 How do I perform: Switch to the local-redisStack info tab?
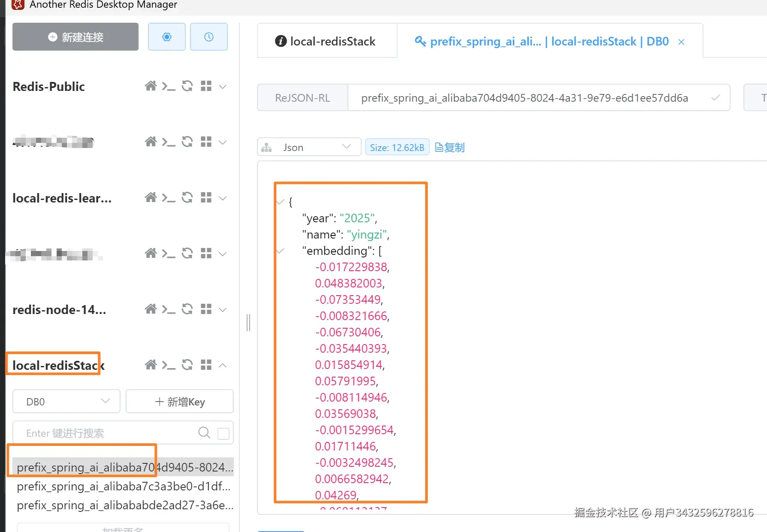pyautogui.click(x=327, y=41)
